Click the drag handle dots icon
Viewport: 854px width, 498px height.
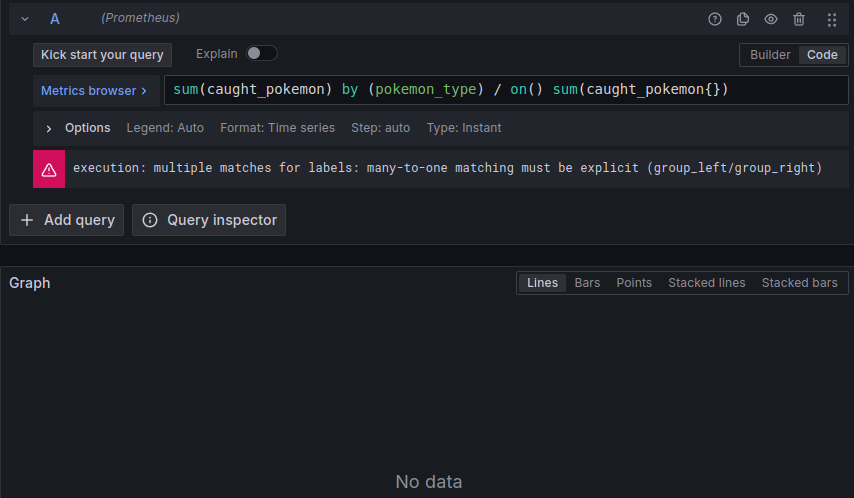click(x=832, y=19)
